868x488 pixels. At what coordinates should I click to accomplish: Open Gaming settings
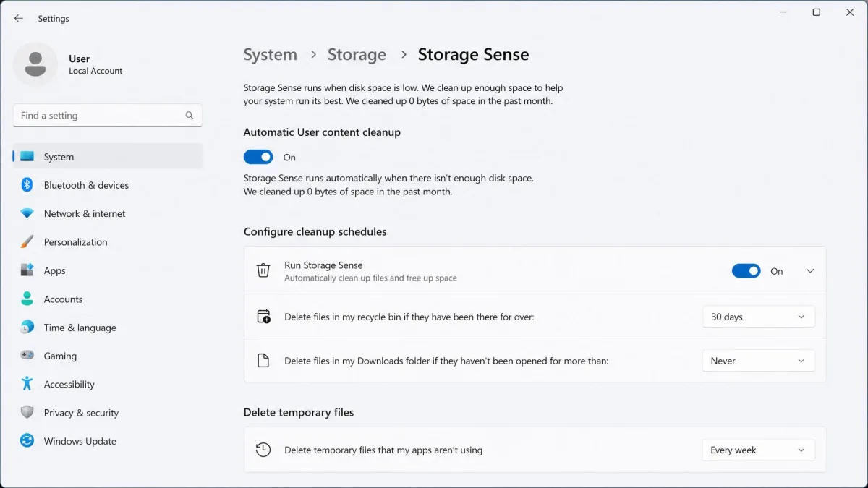[x=108, y=356]
